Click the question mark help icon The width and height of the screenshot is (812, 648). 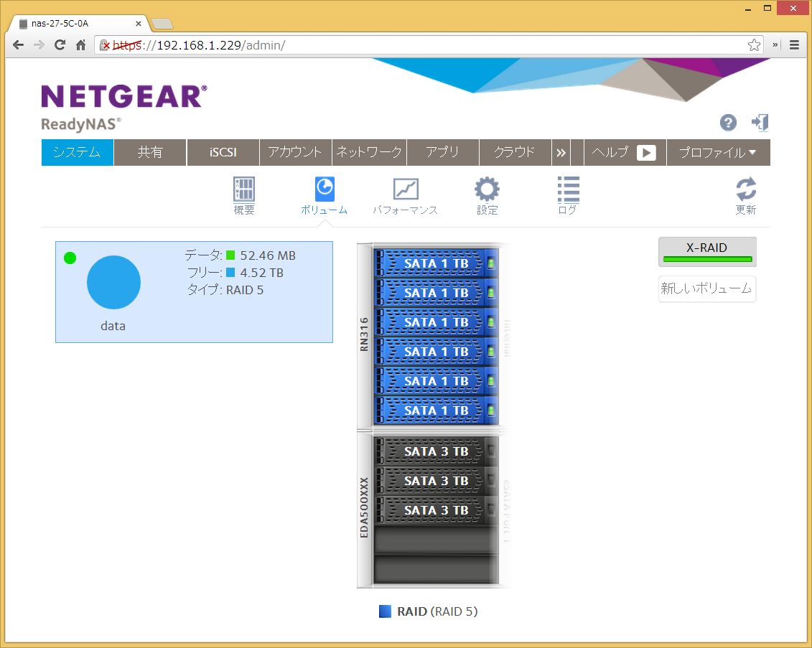(728, 123)
